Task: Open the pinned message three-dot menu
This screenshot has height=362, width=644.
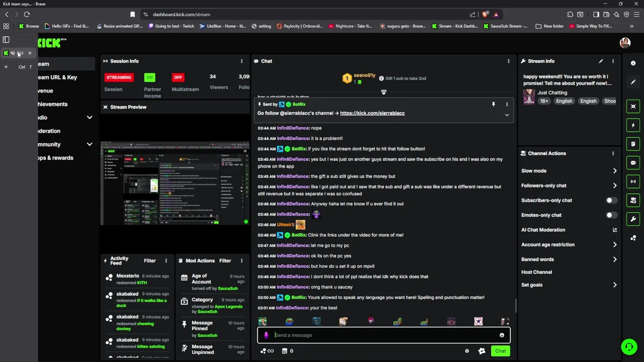Action: (507, 104)
